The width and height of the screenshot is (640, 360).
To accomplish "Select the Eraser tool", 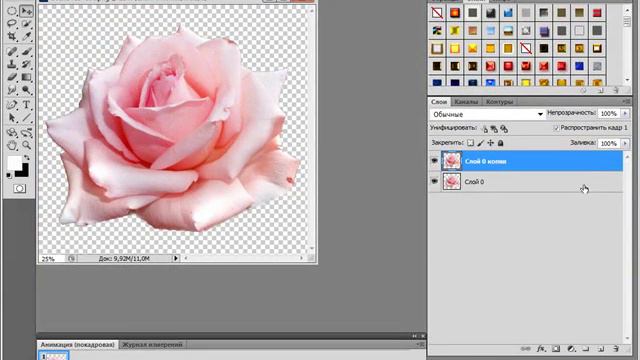I will (x=12, y=77).
